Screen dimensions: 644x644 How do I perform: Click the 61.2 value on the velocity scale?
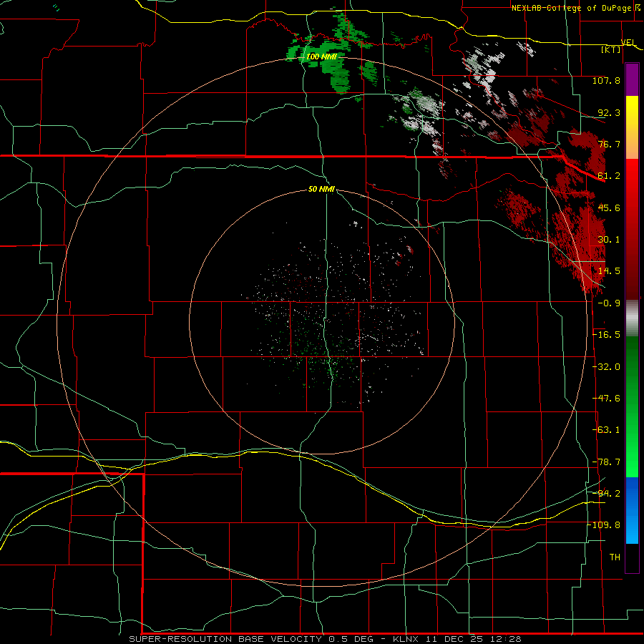[x=609, y=176]
